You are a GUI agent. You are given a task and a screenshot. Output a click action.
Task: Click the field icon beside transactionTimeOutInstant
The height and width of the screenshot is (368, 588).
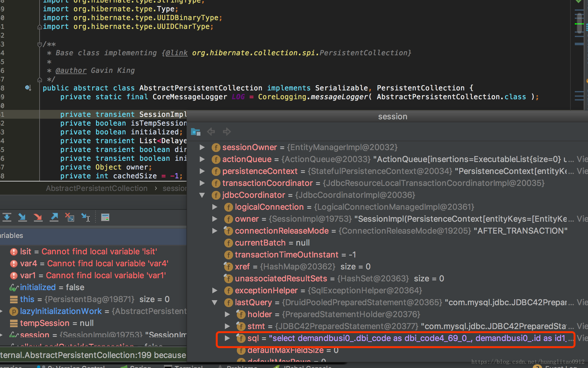coord(228,255)
